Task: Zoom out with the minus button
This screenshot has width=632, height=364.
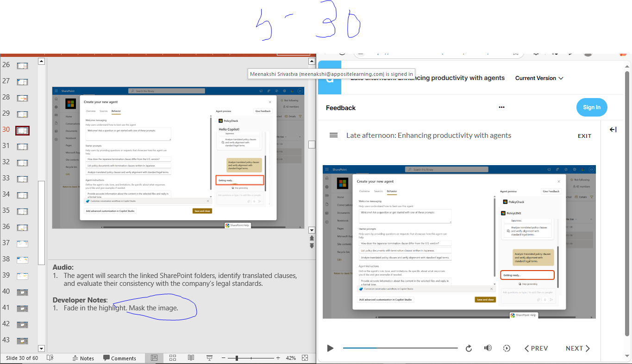Action: pos(224,358)
